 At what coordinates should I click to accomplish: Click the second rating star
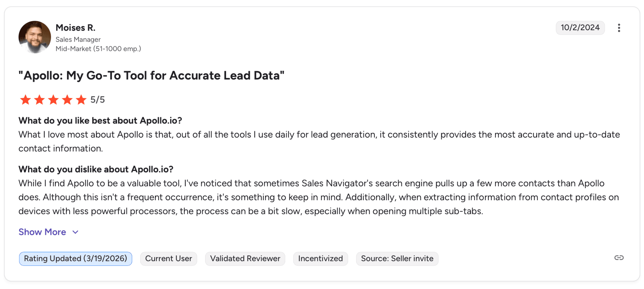39,100
